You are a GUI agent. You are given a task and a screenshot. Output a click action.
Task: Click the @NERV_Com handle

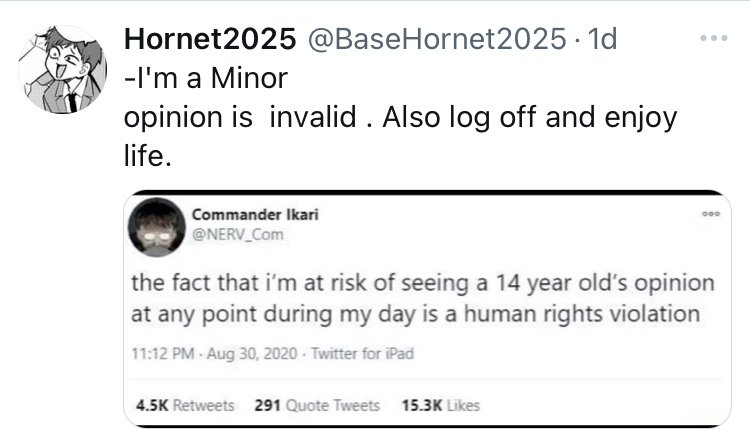[238, 234]
